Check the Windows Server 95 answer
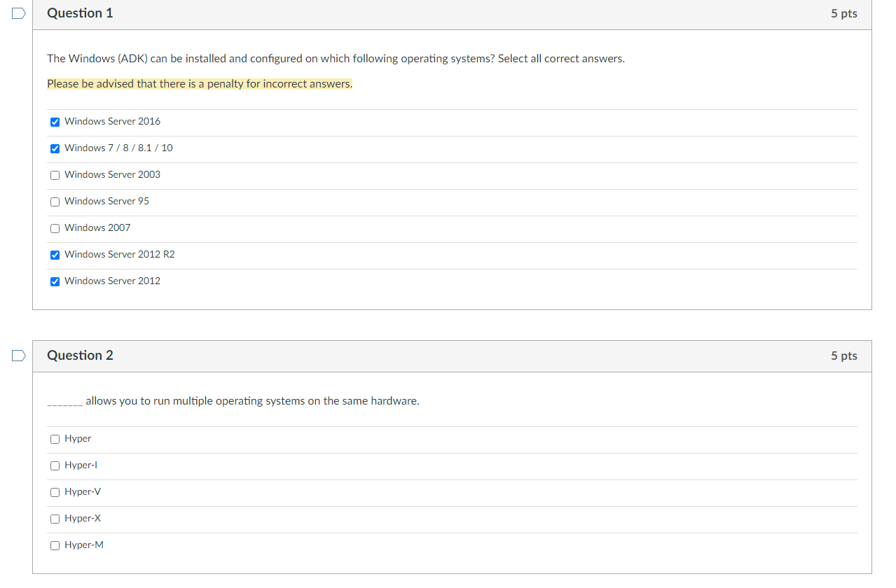 pyautogui.click(x=55, y=202)
